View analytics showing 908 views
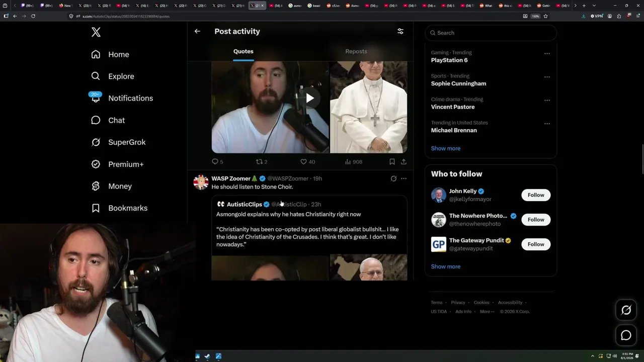This screenshot has width=644, height=362. [353, 162]
